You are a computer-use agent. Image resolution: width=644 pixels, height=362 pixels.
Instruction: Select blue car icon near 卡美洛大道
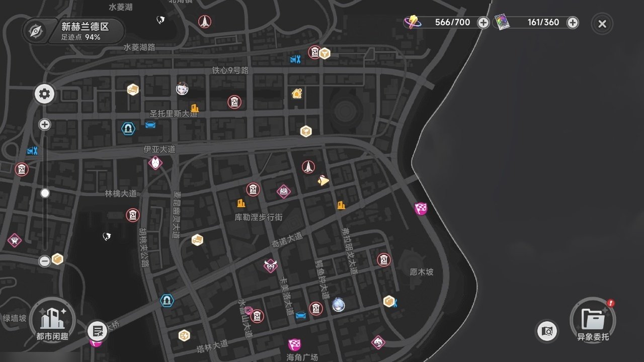click(x=301, y=315)
